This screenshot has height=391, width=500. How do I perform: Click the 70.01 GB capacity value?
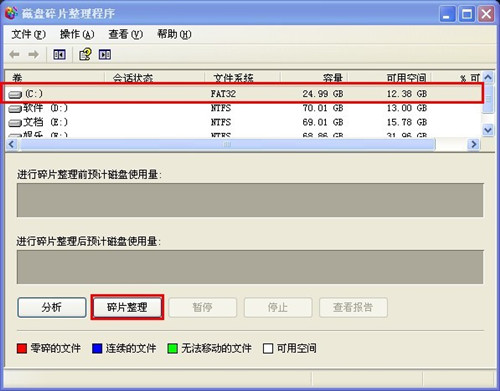323,108
